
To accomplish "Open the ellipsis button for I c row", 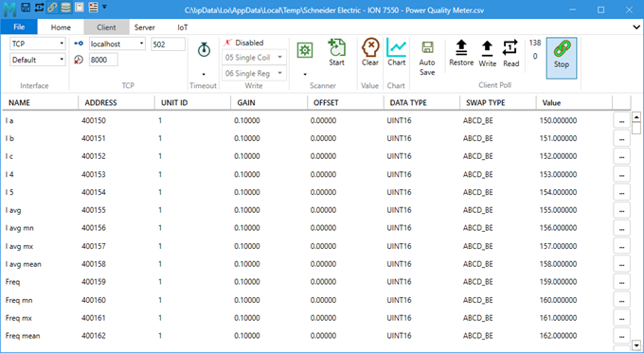I will point(622,157).
